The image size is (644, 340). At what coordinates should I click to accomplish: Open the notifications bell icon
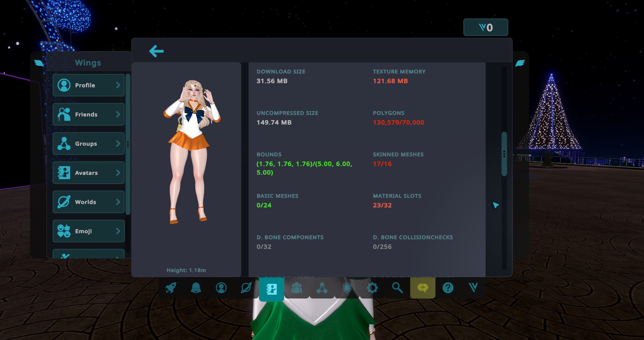[x=196, y=288]
